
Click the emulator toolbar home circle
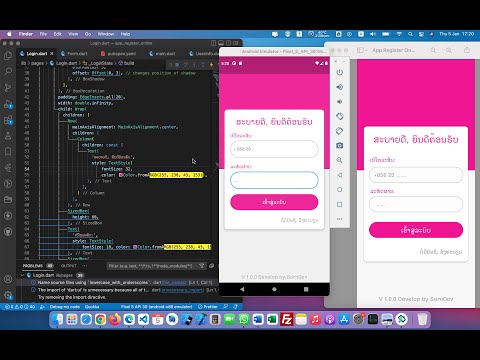click(339, 190)
